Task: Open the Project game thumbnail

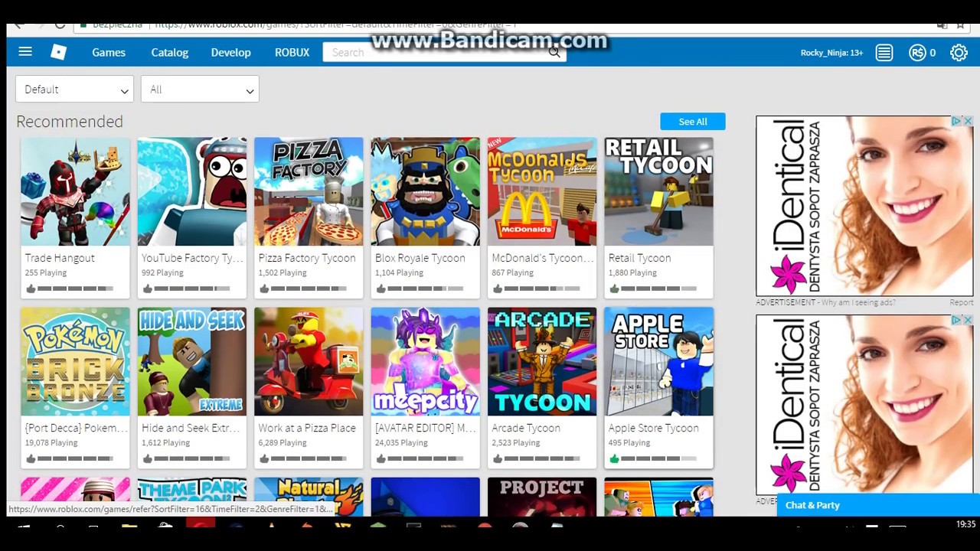Action: click(x=542, y=497)
